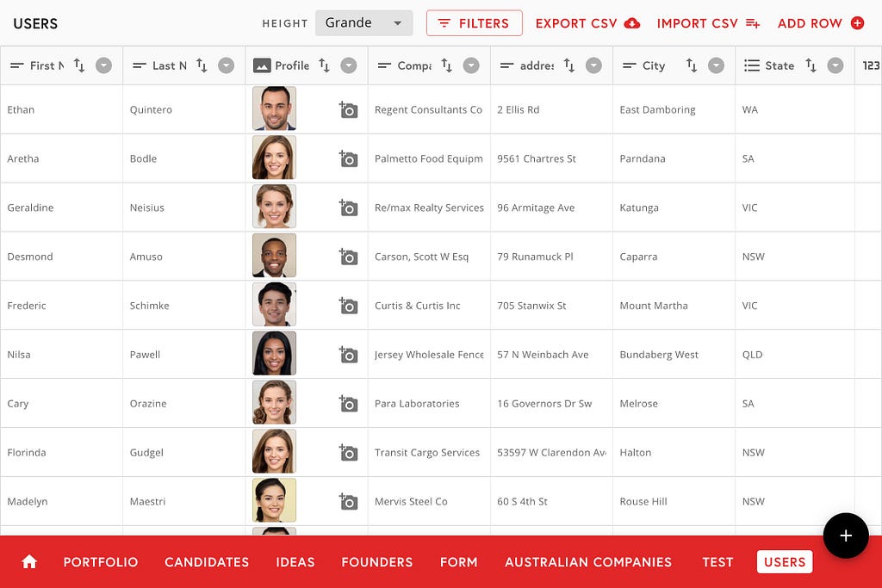Sort the City column

[692, 65]
